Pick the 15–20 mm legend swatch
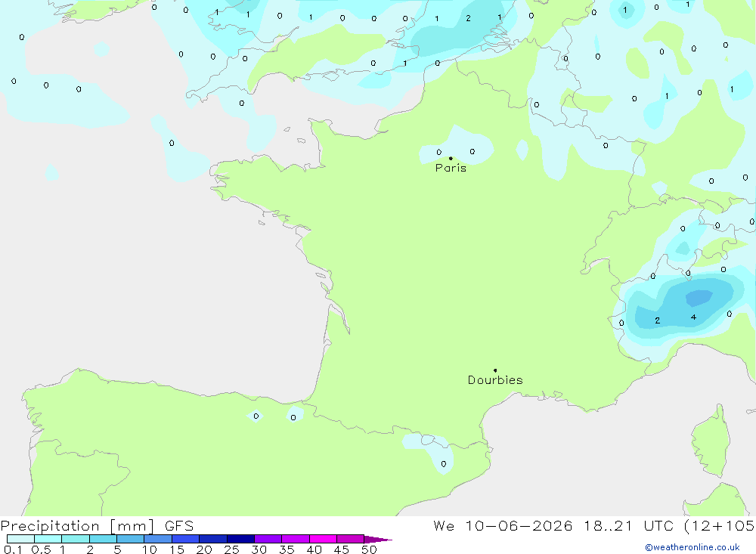The image size is (756, 554). 186,539
